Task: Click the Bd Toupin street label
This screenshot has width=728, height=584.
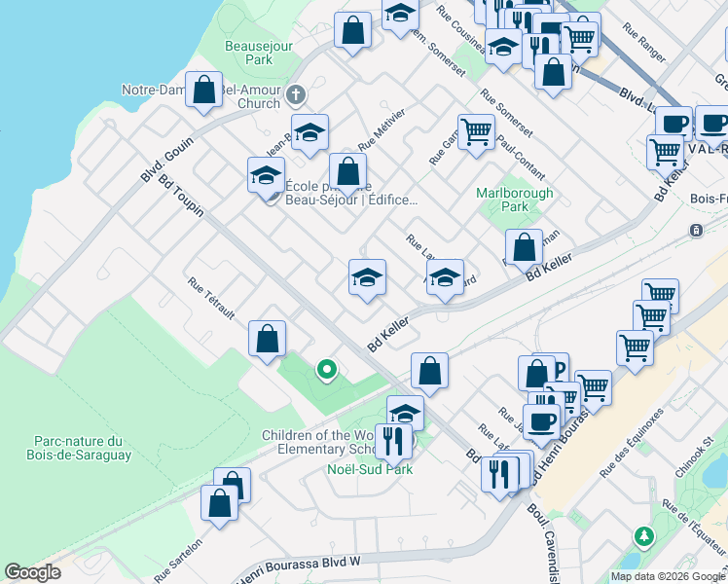Action: [x=181, y=196]
